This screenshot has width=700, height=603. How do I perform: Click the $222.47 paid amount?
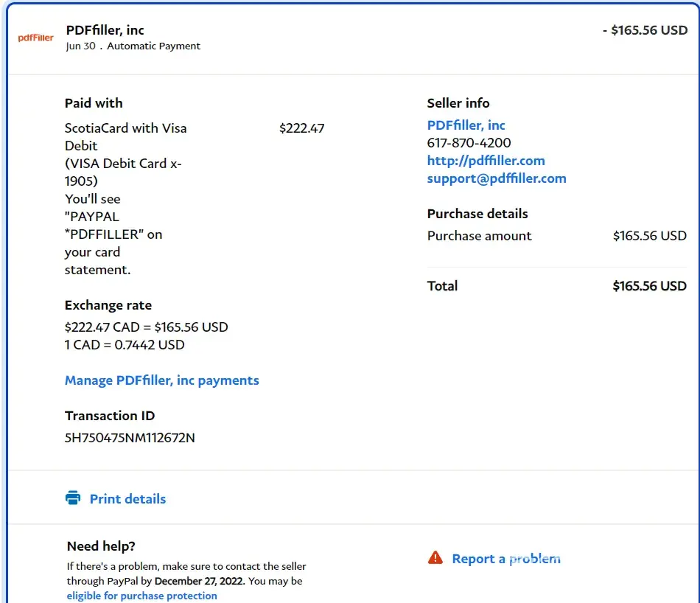pos(301,128)
